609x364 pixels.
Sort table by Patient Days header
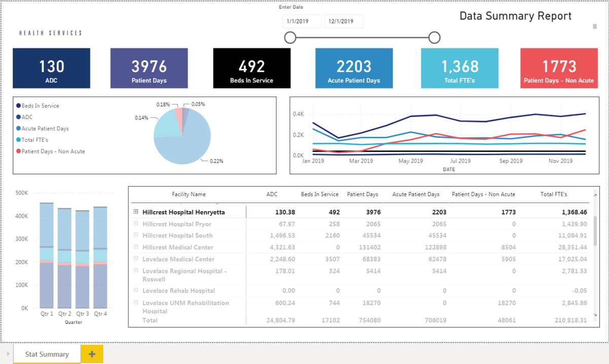coord(362,194)
